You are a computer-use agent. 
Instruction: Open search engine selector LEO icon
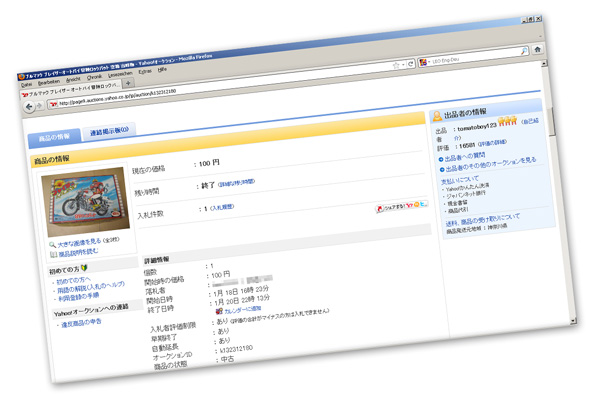point(423,62)
